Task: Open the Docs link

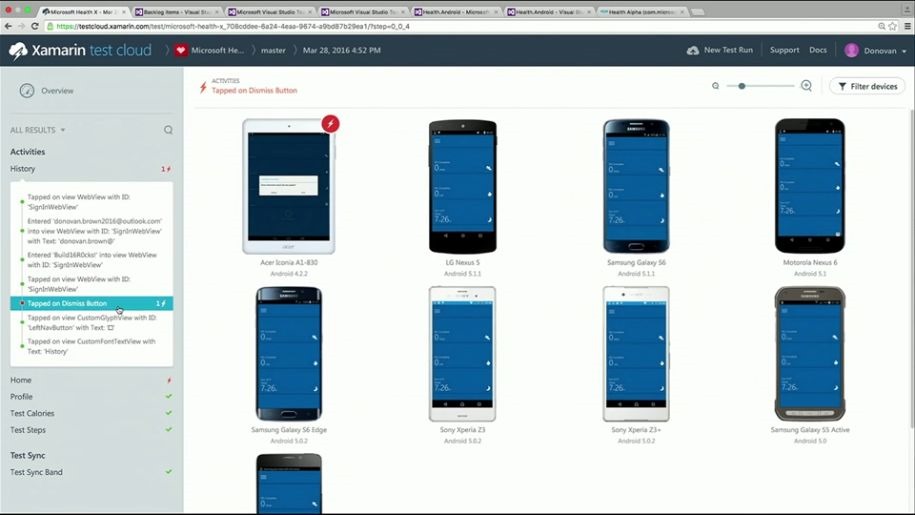Action: pos(818,50)
